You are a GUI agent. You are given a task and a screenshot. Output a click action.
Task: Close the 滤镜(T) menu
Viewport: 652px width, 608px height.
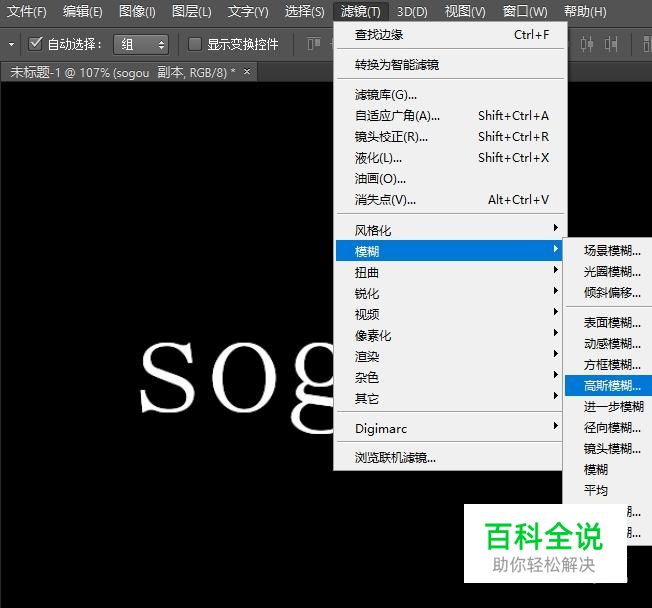click(x=361, y=11)
